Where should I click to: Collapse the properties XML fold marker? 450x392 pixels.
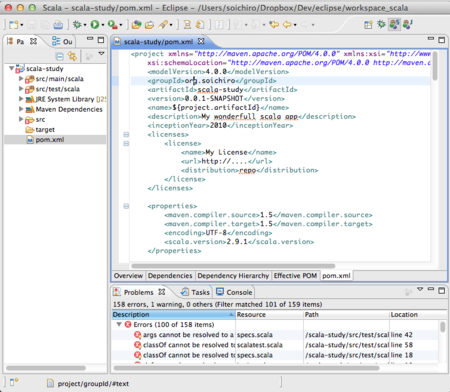(x=126, y=206)
